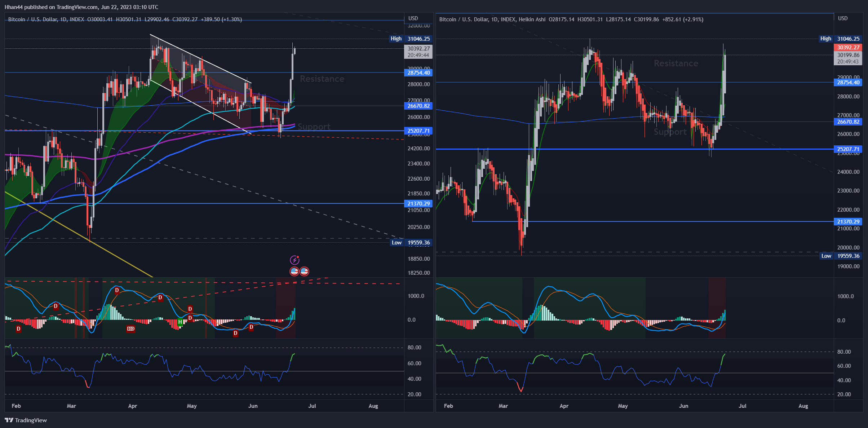This screenshot has height=428, width=868.
Task: Click the USD currency label on candlestick chart
Action: 413,18
